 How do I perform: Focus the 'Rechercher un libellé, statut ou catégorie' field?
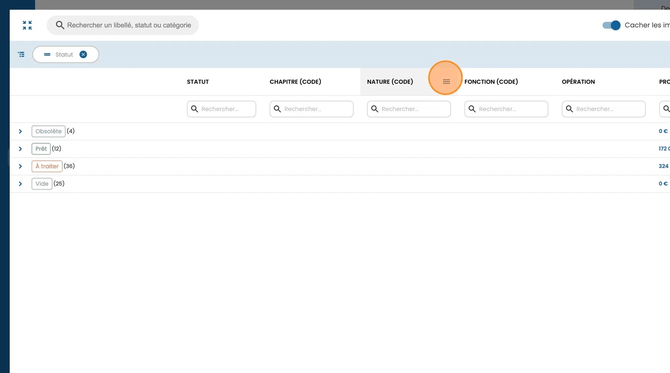tap(123, 25)
